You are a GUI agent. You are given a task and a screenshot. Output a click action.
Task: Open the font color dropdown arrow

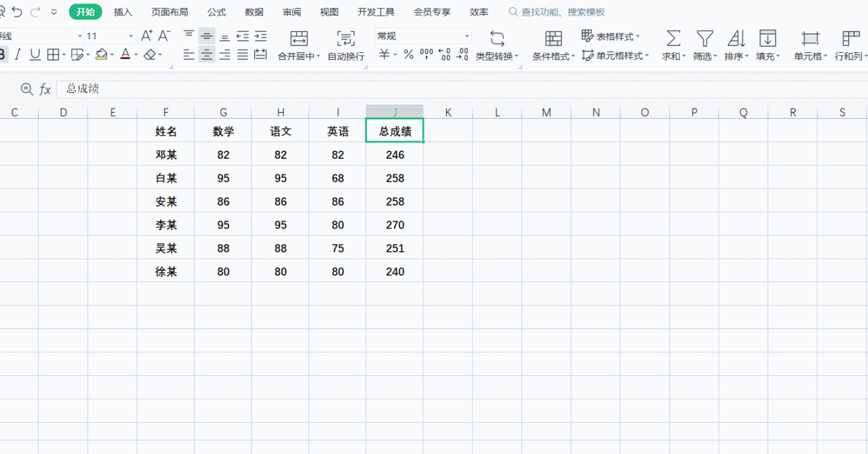pyautogui.click(x=136, y=54)
